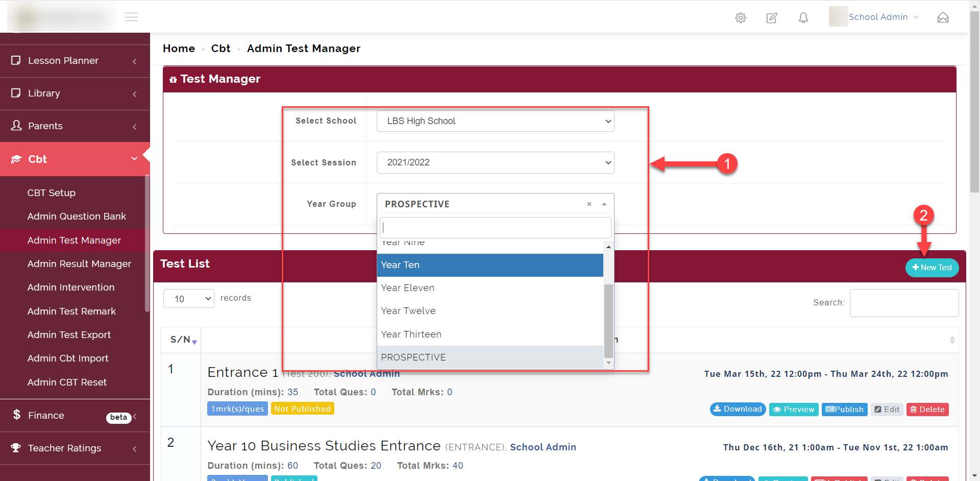Click the School Admin avatar image
980x481 pixels.
coord(838,17)
